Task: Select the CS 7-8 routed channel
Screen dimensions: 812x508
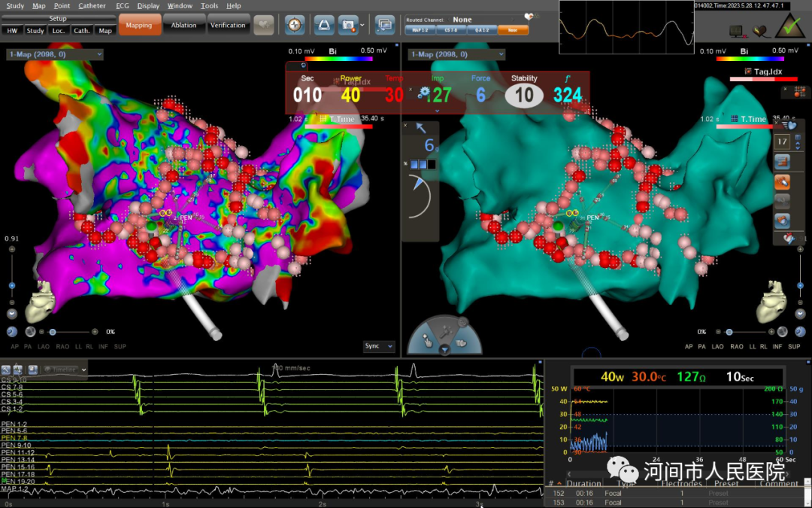Action: [450, 30]
